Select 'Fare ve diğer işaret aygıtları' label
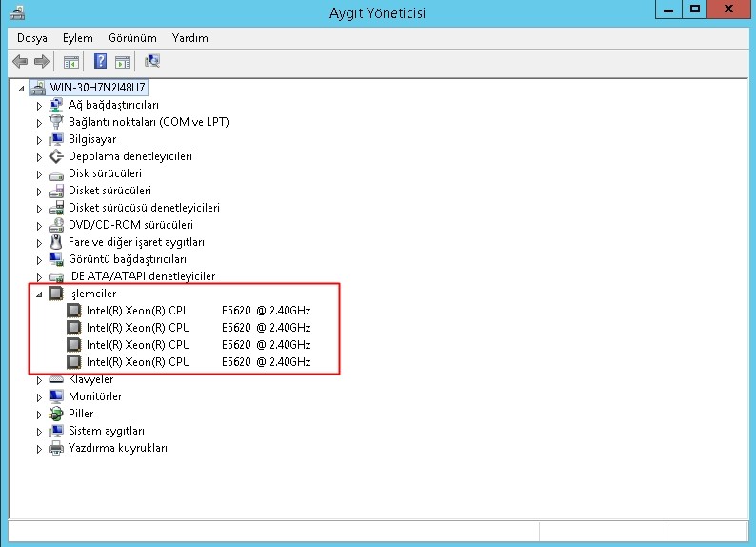 point(136,242)
